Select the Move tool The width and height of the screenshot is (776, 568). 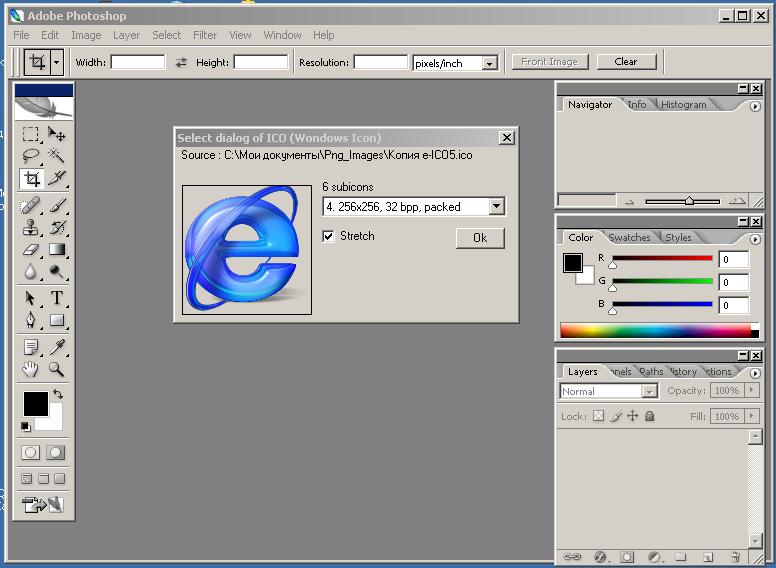pyautogui.click(x=56, y=134)
